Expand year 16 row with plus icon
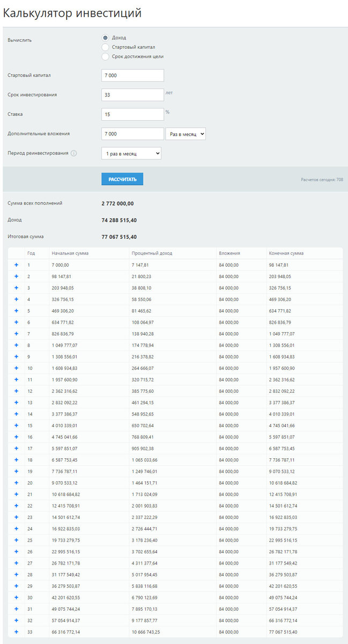 [x=16, y=437]
